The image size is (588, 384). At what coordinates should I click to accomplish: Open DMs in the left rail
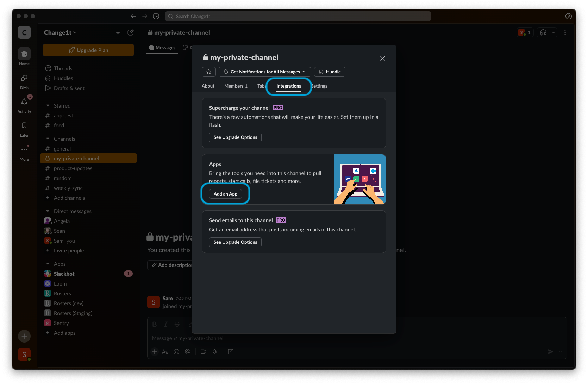coord(24,81)
